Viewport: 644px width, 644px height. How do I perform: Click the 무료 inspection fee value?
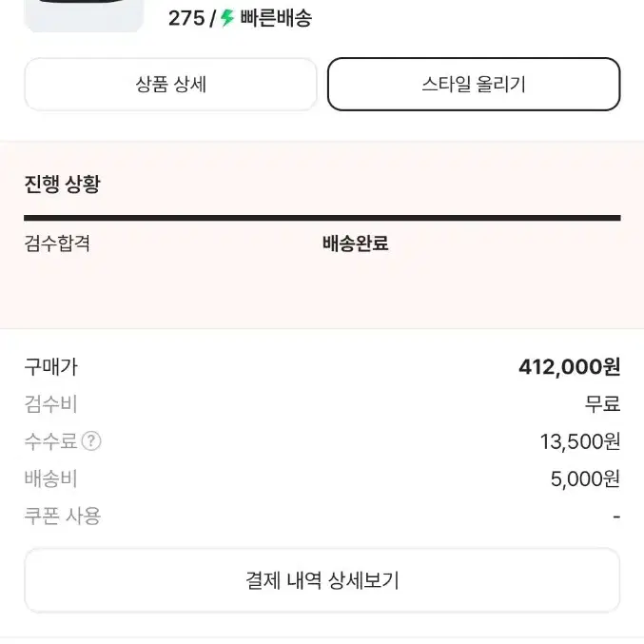coord(602,404)
